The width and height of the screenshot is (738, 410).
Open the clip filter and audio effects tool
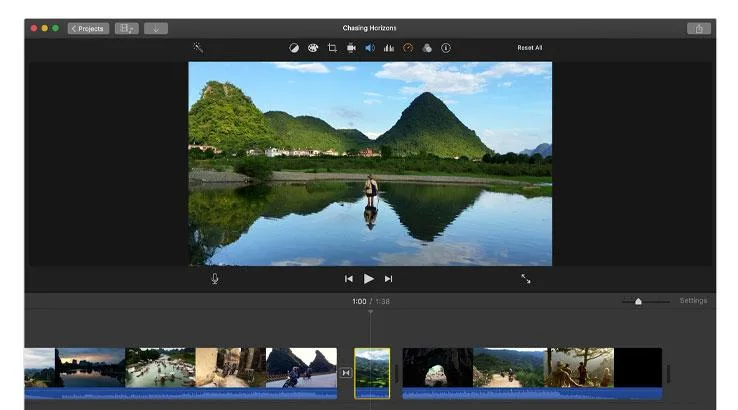426,47
